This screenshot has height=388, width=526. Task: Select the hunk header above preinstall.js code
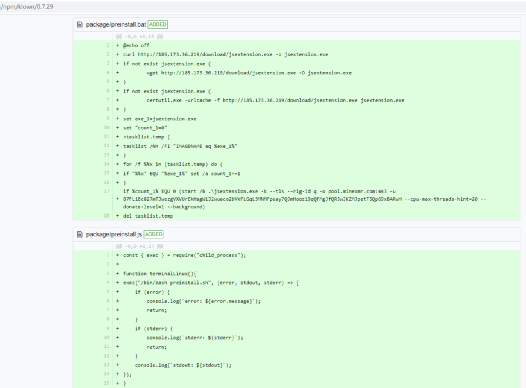point(139,246)
